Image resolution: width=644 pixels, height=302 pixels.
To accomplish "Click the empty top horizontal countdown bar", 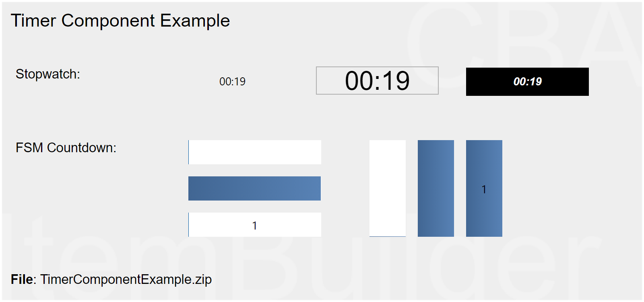I will (x=255, y=152).
